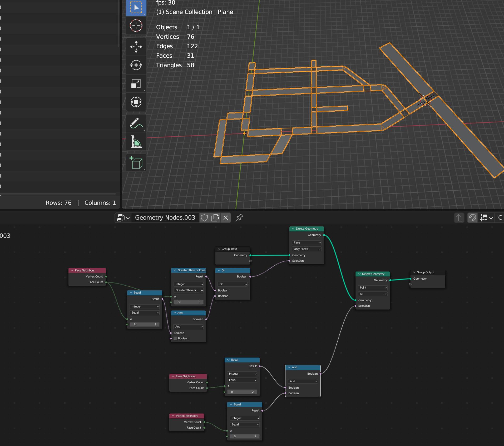Image resolution: width=504 pixels, height=446 pixels.
Task: Click the Group Input Geometry output socket
Action: point(250,255)
